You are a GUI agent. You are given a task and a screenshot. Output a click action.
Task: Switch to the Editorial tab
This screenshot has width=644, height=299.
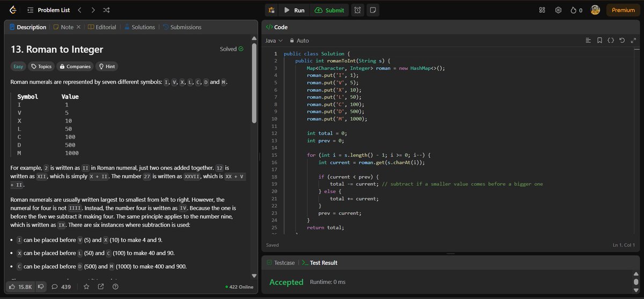click(102, 27)
